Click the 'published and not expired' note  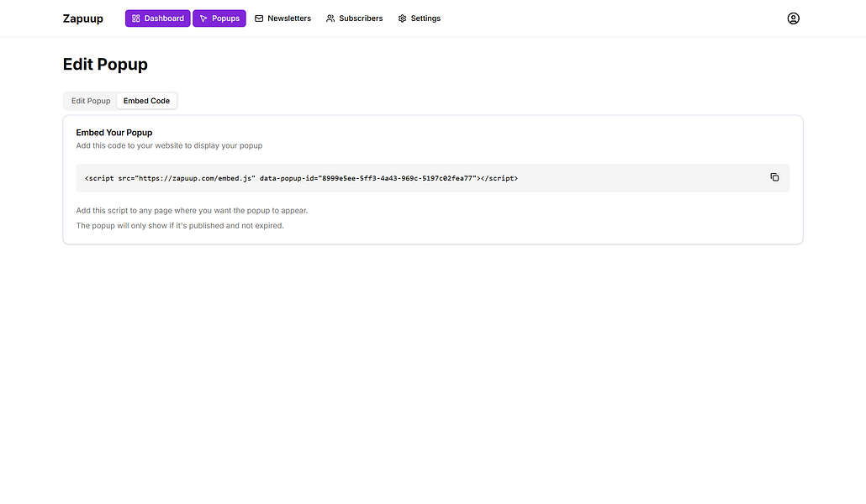pyautogui.click(x=179, y=226)
